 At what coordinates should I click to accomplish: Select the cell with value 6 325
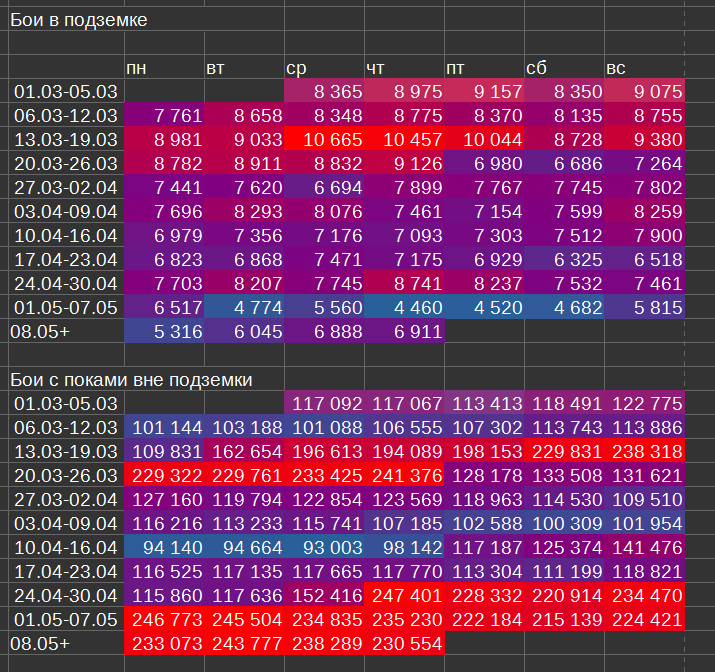(x=565, y=259)
